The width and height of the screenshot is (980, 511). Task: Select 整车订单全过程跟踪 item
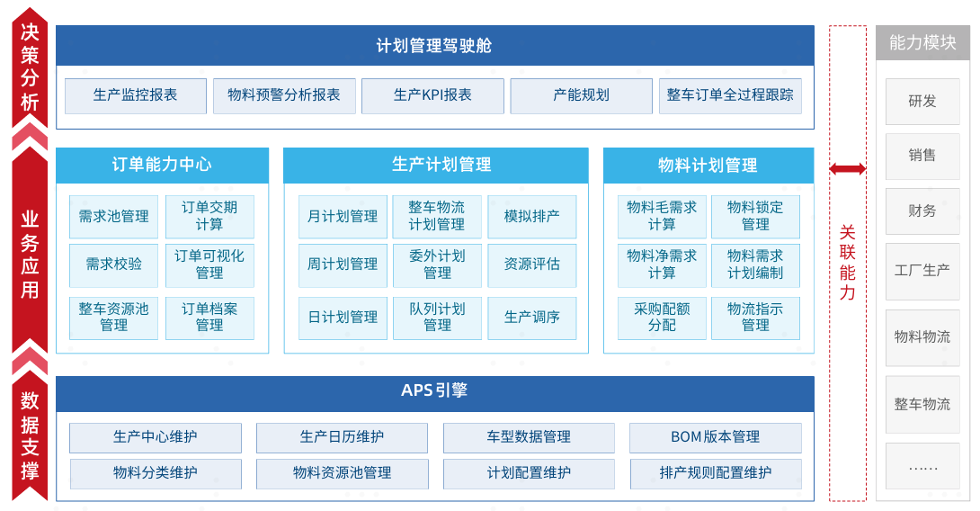coord(730,95)
